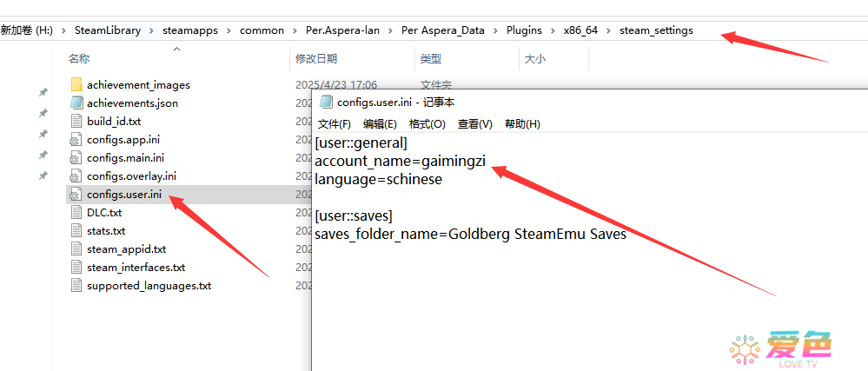Select the configs.main.ini file name

click(x=126, y=158)
